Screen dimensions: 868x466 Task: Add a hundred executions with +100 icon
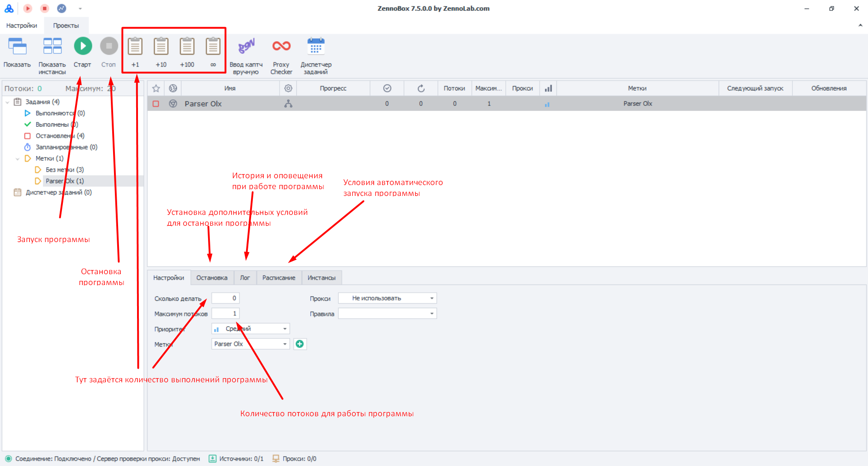tap(187, 46)
